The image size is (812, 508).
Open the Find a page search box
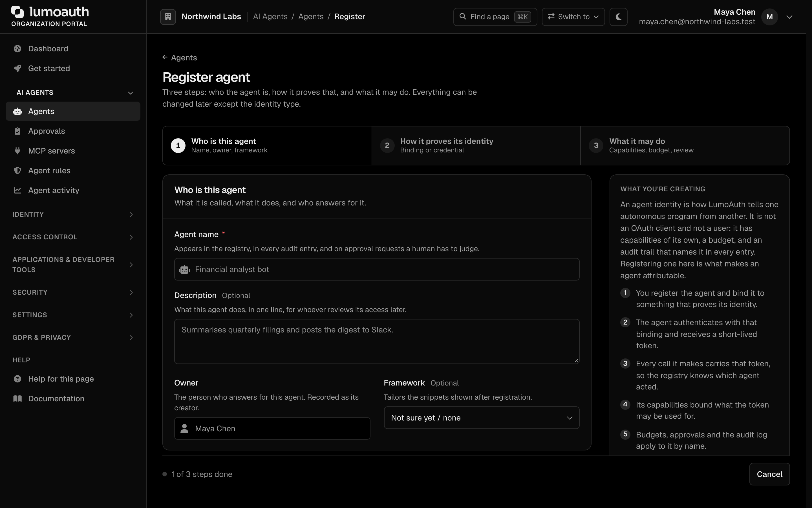click(495, 17)
